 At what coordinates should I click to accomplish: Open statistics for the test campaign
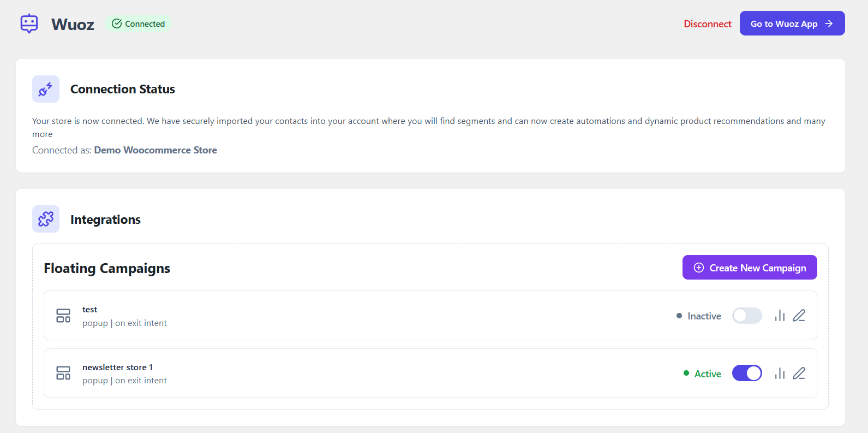pos(780,316)
